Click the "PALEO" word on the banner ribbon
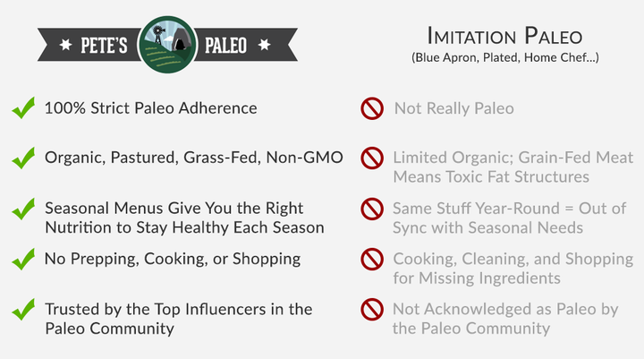Screen dimensions: 644x359 pos(225,44)
